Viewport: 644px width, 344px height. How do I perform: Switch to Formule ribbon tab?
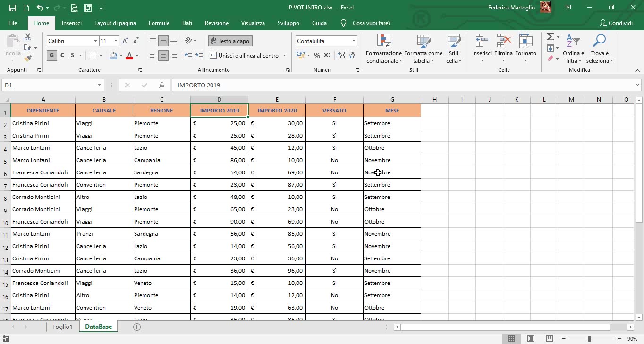tap(159, 23)
